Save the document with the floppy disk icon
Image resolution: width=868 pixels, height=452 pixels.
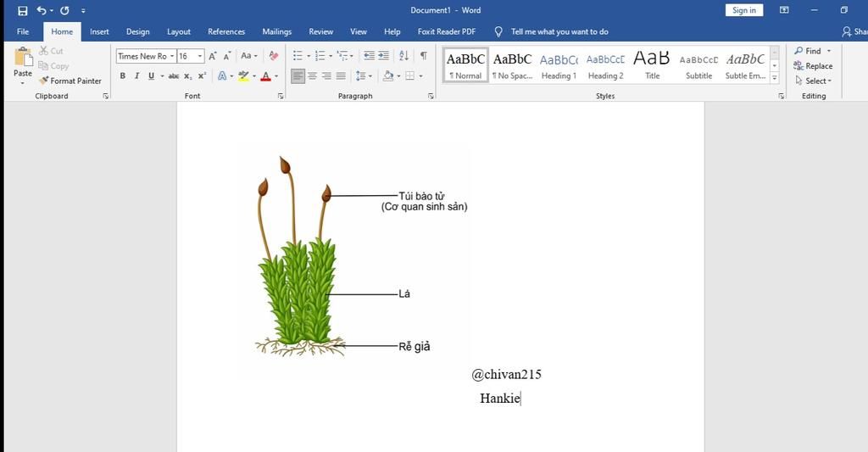coord(23,10)
